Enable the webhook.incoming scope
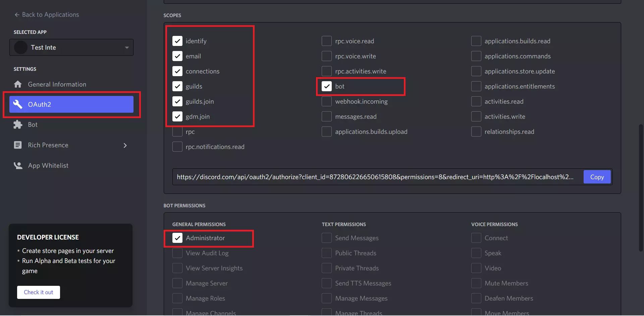This screenshot has width=644, height=316. tap(327, 101)
